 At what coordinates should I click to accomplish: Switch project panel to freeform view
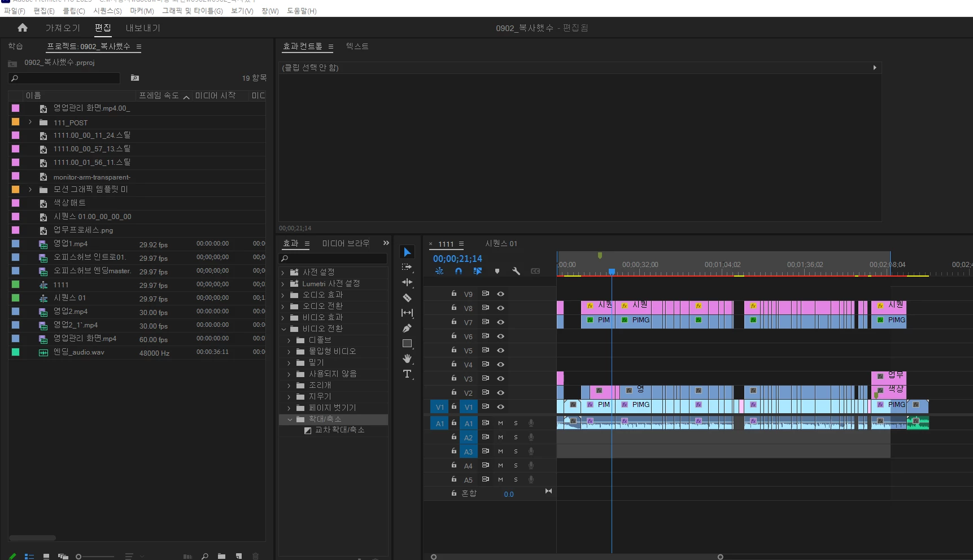pyautogui.click(x=63, y=557)
